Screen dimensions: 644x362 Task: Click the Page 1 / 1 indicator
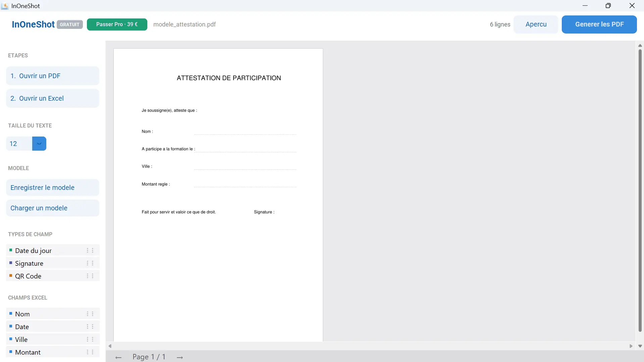[149, 357]
